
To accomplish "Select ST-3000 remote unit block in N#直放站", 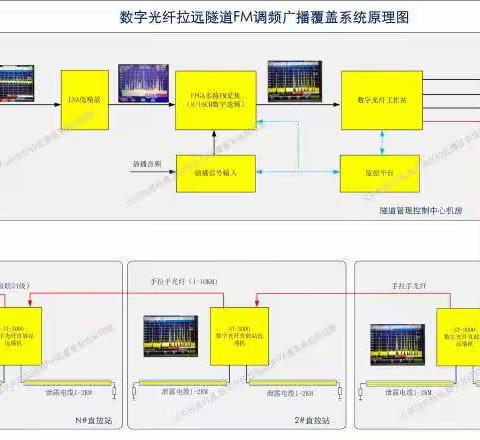I will (21, 336).
